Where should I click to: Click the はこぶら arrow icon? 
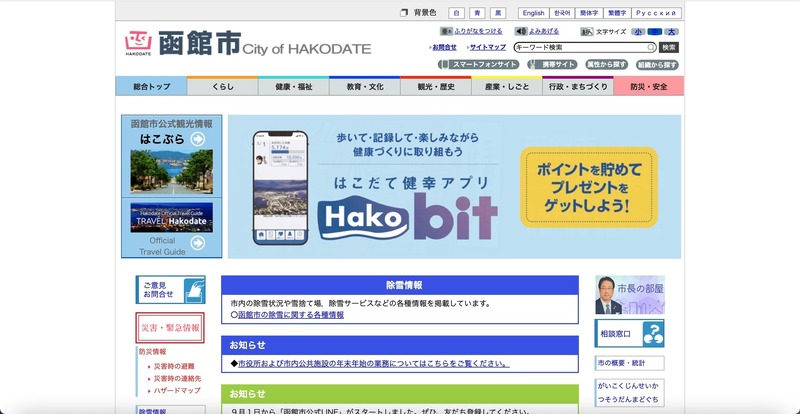198,139
